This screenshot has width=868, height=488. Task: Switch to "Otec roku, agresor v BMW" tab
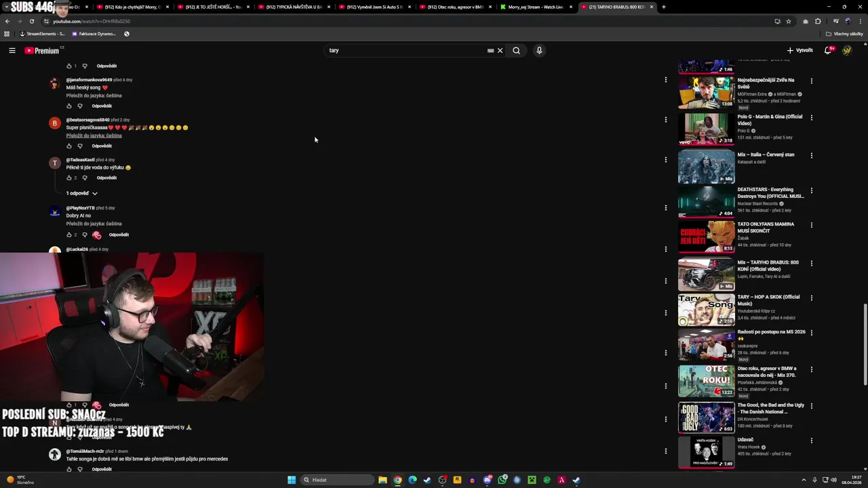tap(455, 7)
